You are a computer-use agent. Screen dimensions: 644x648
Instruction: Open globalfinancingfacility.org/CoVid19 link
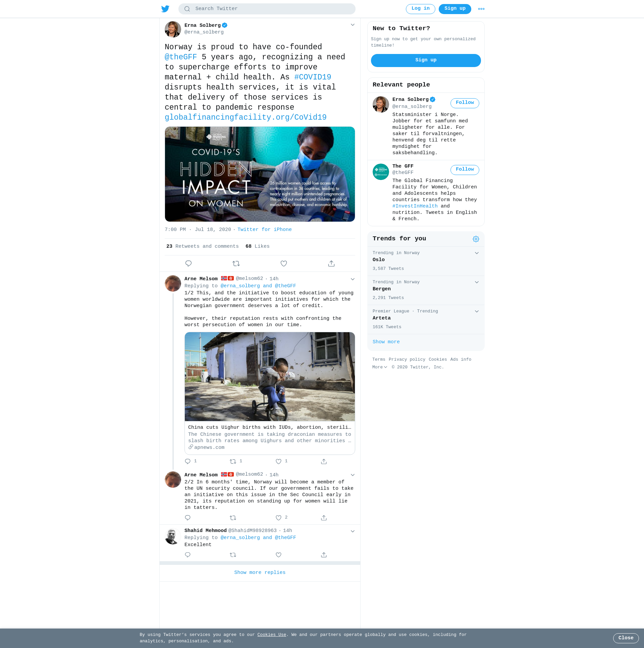tap(245, 117)
